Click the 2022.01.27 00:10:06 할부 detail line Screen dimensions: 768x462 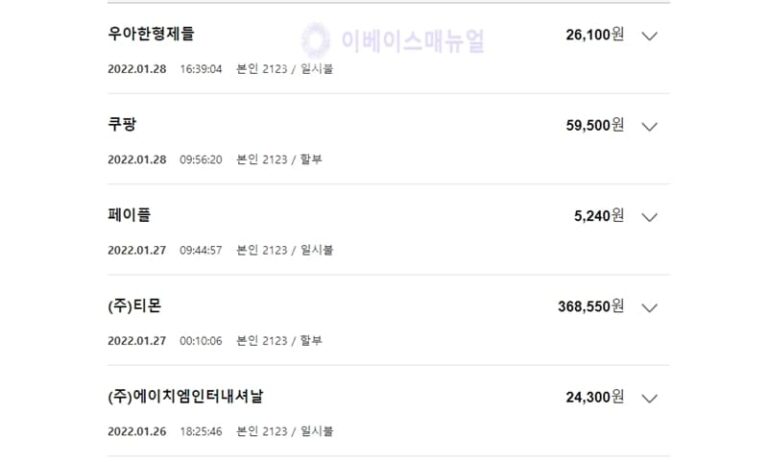point(215,341)
